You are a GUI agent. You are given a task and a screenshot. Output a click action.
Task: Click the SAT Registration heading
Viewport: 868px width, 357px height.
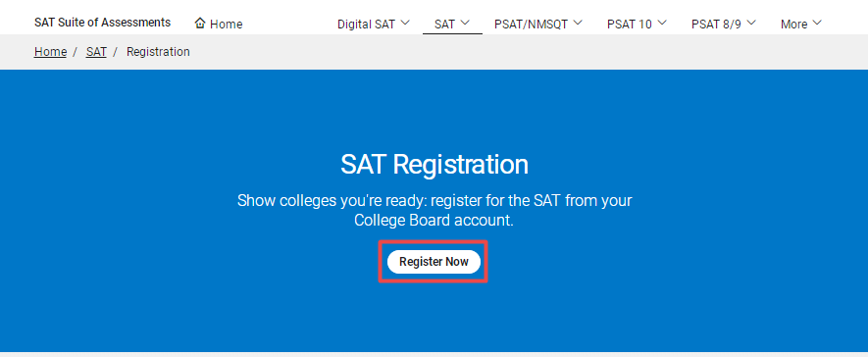(x=434, y=165)
